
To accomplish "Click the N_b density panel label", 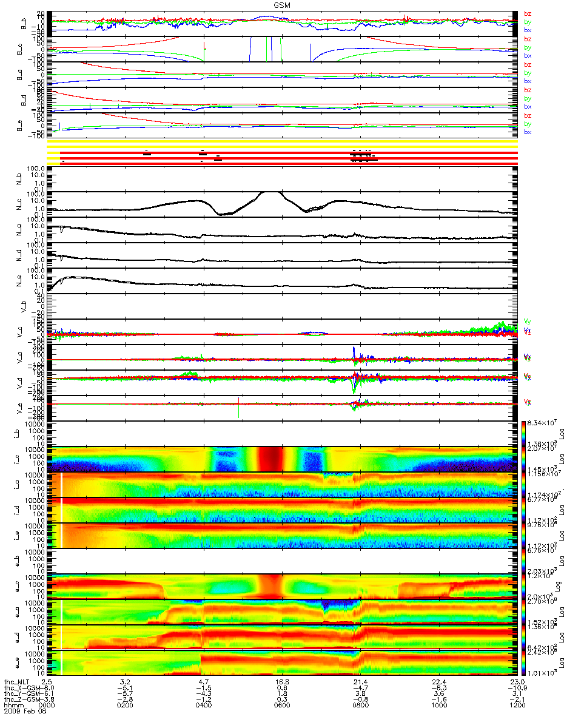I will [18, 179].
